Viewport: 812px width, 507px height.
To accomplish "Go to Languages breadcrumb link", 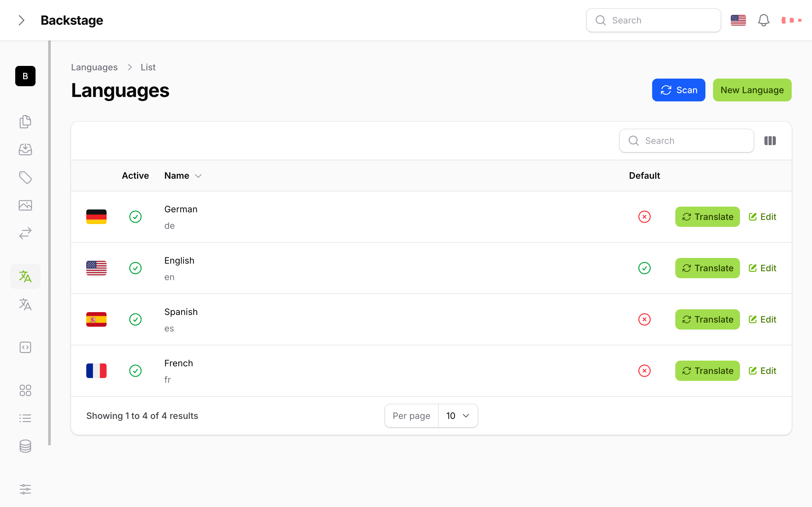I will click(x=94, y=67).
